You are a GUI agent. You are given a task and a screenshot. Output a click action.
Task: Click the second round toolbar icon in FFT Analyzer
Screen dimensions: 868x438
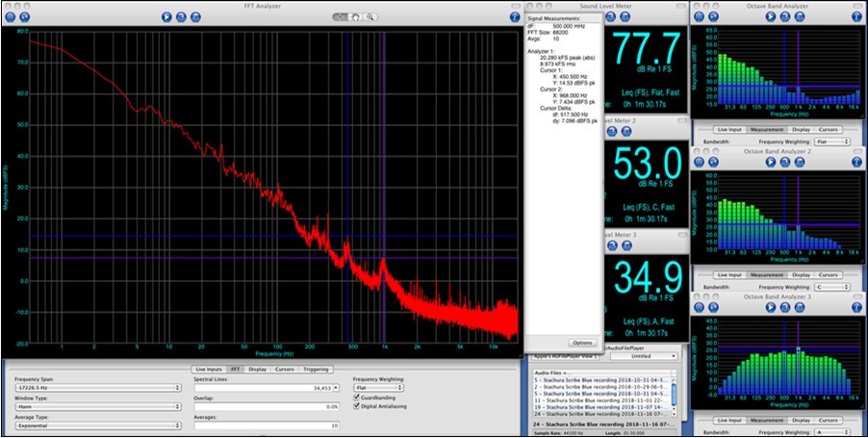coord(181,16)
